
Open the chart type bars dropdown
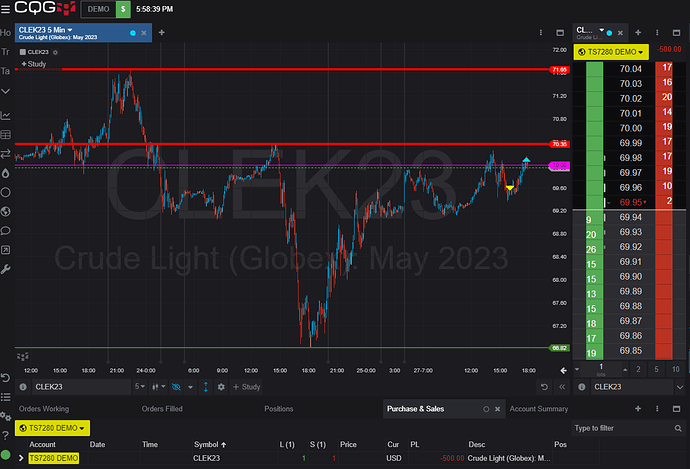(158, 387)
